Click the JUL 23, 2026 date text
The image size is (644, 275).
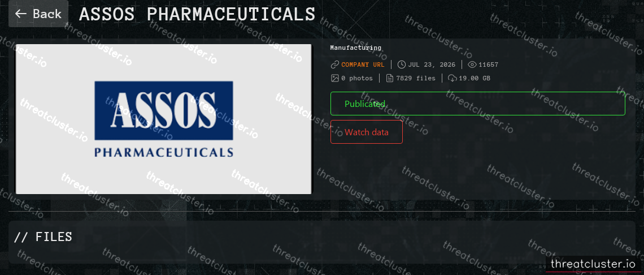pos(433,65)
